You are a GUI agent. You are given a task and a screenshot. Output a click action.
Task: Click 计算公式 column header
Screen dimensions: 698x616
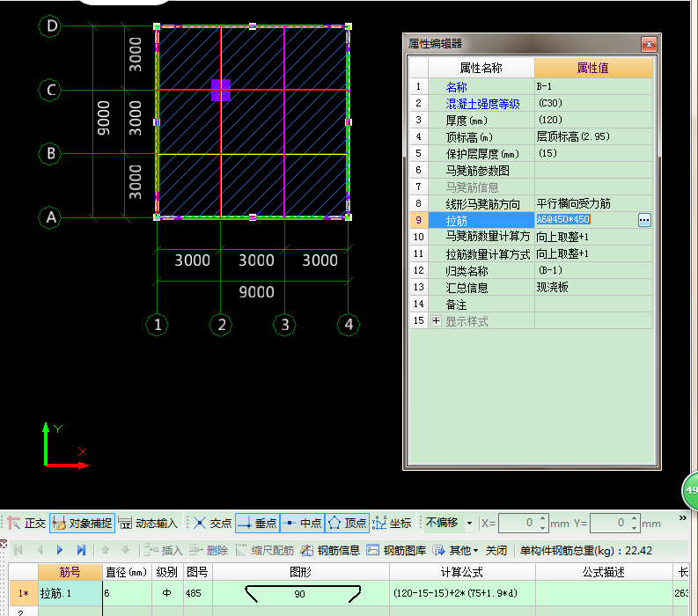tap(461, 572)
